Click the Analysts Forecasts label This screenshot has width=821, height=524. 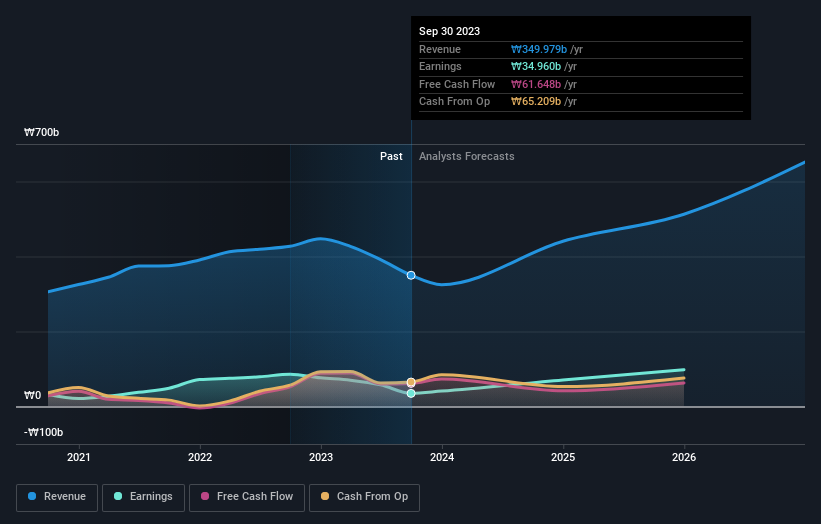[467, 157]
